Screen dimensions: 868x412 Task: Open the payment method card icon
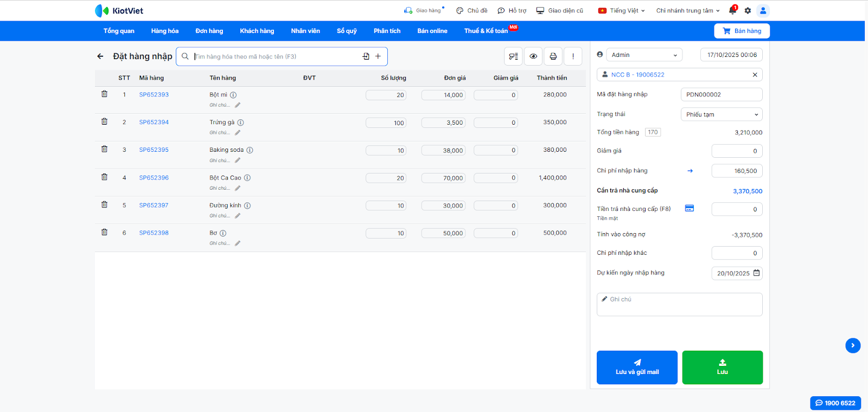coord(690,208)
